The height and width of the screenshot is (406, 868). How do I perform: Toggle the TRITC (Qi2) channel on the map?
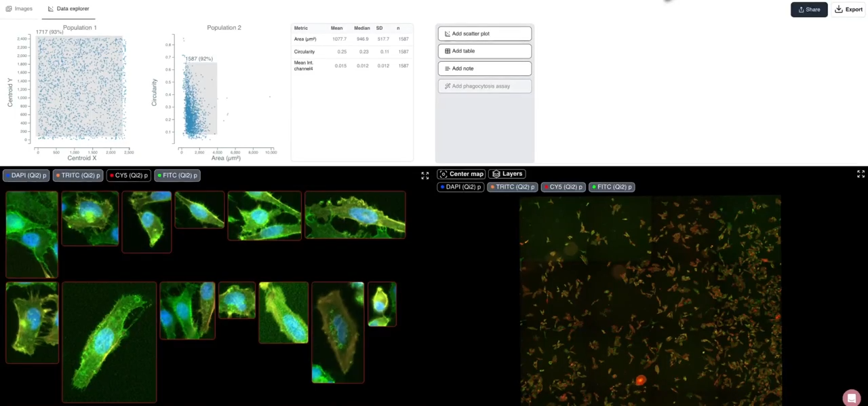coord(513,187)
